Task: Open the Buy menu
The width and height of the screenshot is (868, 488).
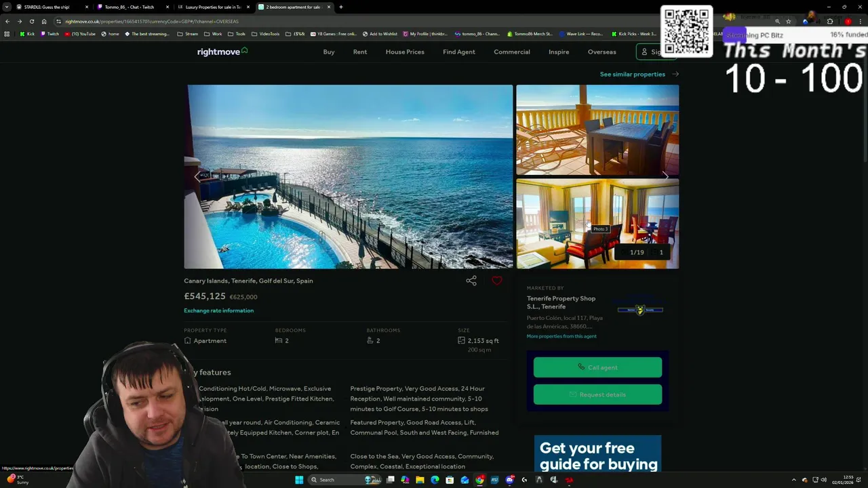Action: [x=329, y=52]
